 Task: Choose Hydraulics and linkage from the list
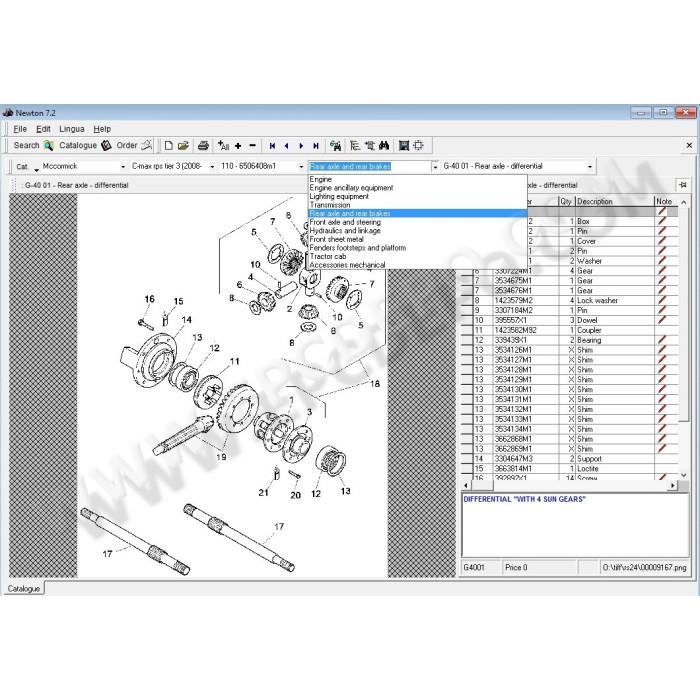(x=417, y=231)
